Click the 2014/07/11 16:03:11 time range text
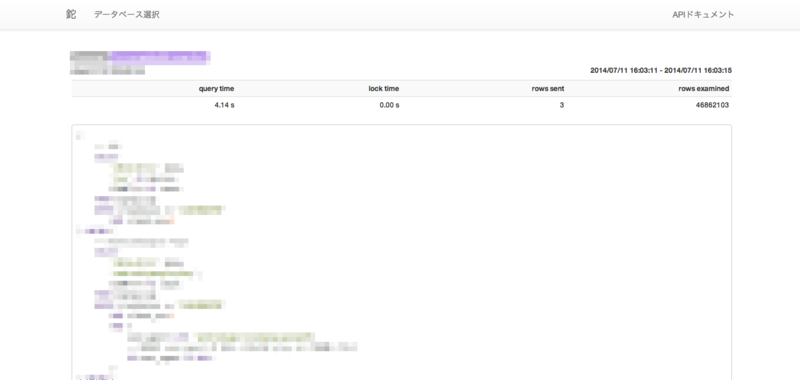The width and height of the screenshot is (800, 380). point(661,70)
